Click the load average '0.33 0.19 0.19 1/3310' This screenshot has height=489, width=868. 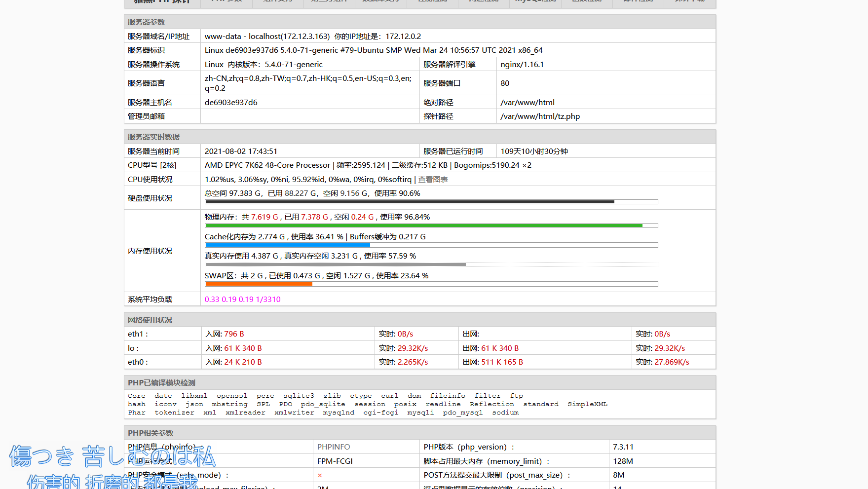click(243, 299)
